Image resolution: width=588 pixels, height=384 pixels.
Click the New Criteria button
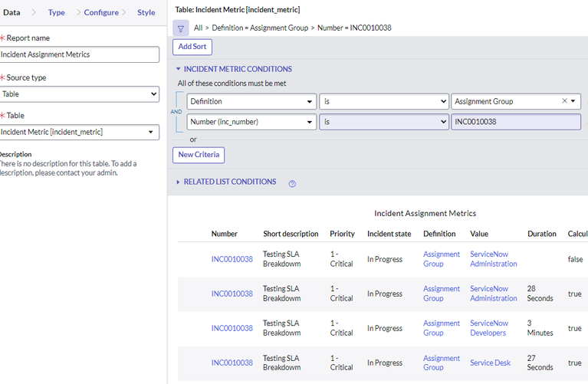tap(199, 155)
